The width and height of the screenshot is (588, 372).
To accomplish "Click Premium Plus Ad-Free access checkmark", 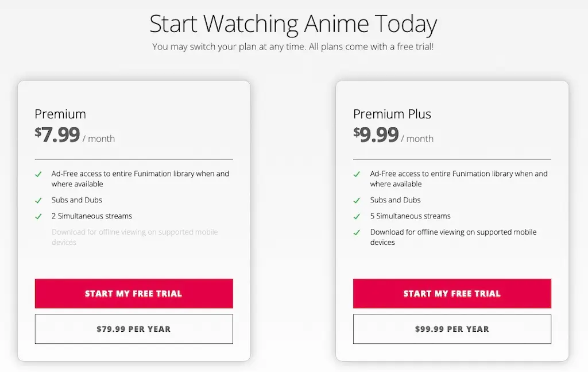I will pos(357,174).
